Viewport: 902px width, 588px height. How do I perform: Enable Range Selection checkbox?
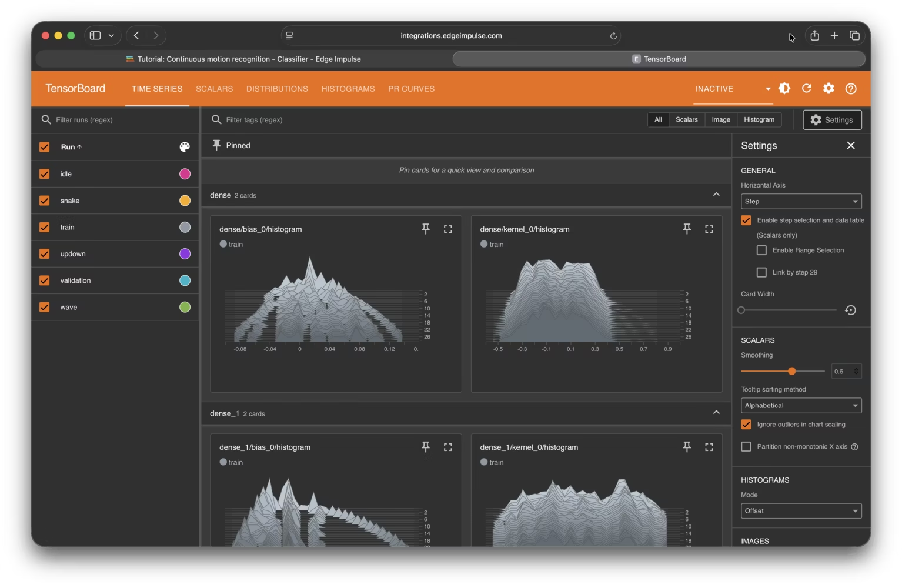(x=761, y=250)
